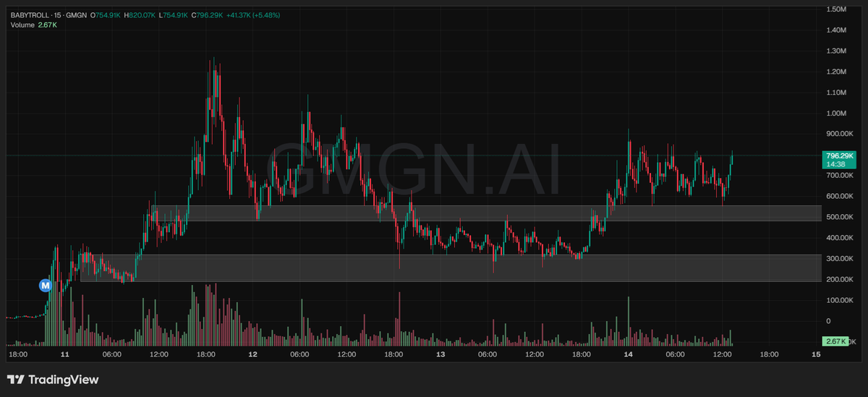Click the close value C796.29K
Image resolution: width=868 pixels, height=397 pixels.
[x=208, y=15]
